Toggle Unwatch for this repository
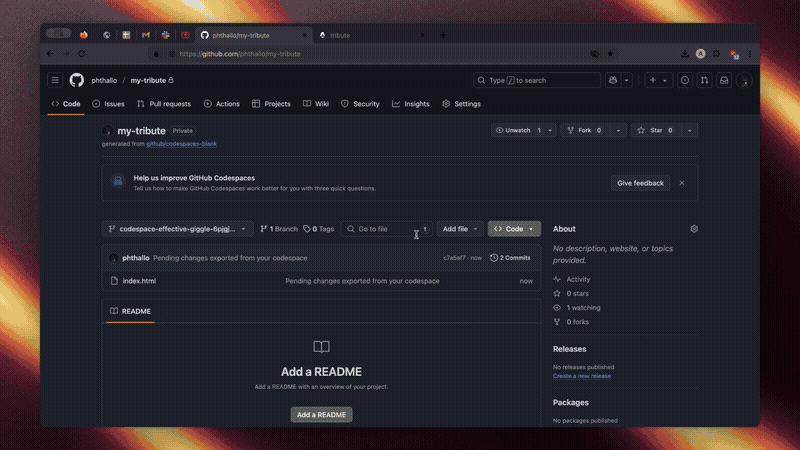This screenshot has height=450, width=800. (x=517, y=130)
